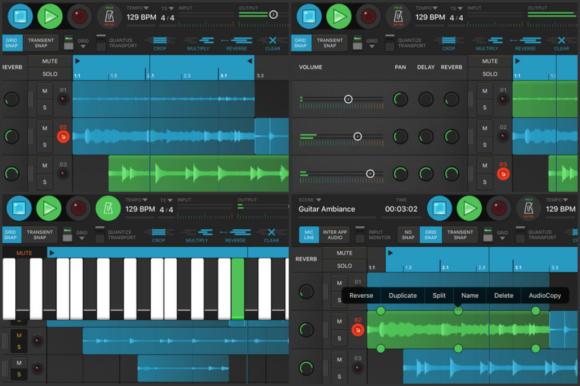Click the stop button in Guitar Ambiance screenshot
This screenshot has height=386, width=580.
pyautogui.click(x=439, y=208)
